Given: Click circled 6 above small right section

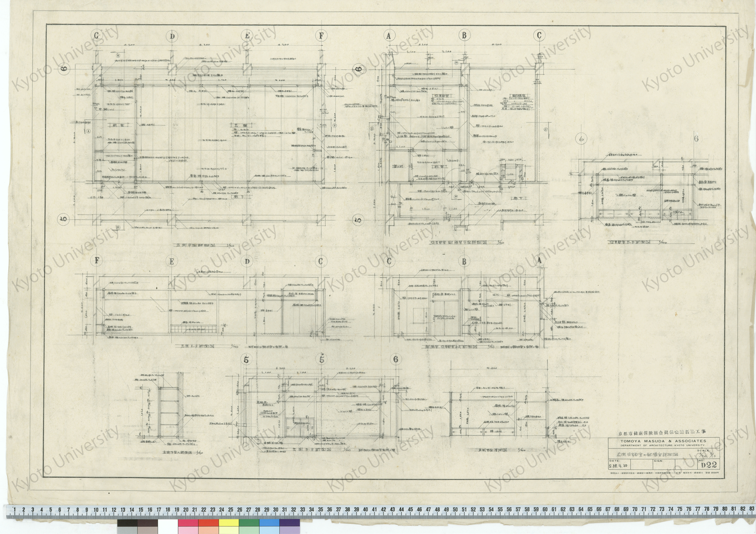Looking at the screenshot, I should click(x=581, y=139).
